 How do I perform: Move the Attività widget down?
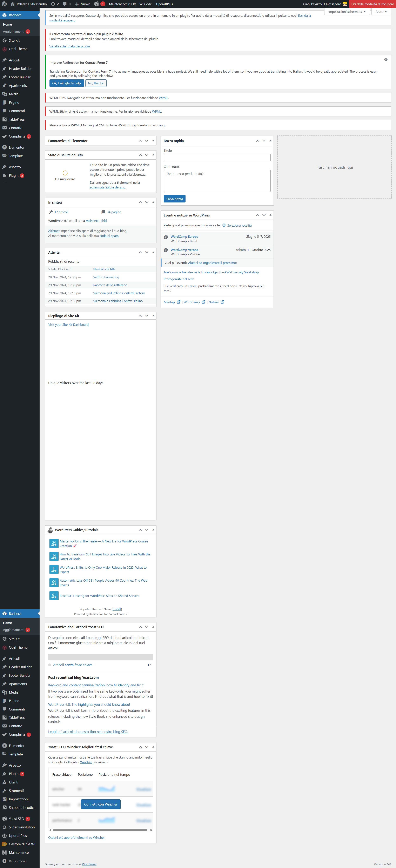pos(147,252)
